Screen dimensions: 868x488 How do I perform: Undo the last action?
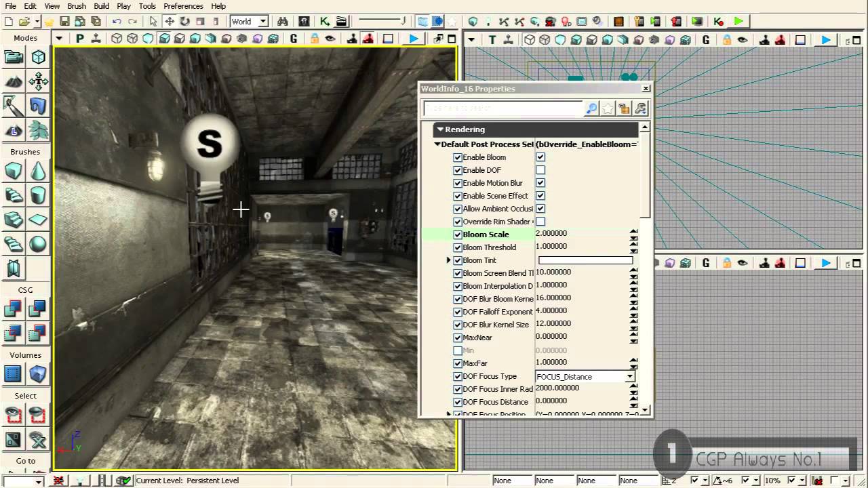click(x=117, y=22)
